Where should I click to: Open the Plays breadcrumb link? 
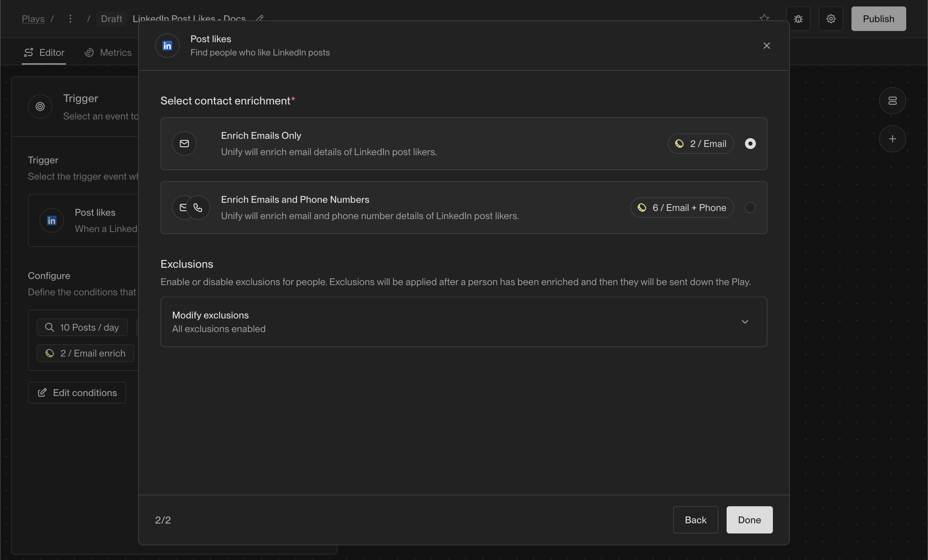click(x=33, y=19)
